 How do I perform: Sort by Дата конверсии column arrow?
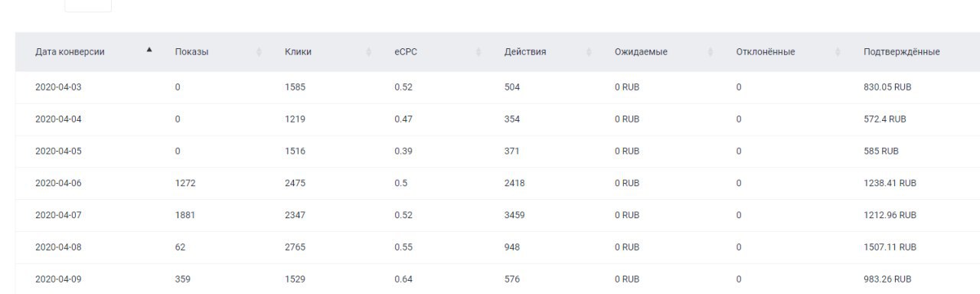(x=149, y=51)
